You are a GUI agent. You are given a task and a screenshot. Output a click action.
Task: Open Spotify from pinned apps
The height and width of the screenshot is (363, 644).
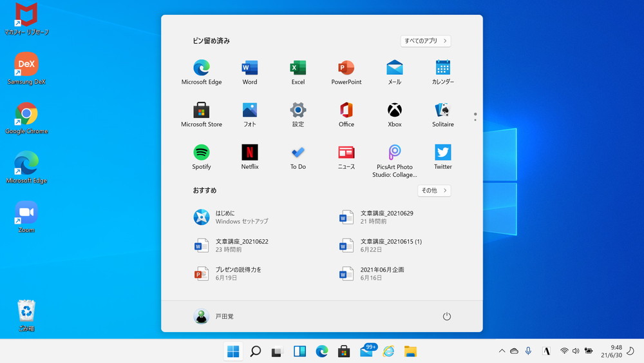coord(201,157)
